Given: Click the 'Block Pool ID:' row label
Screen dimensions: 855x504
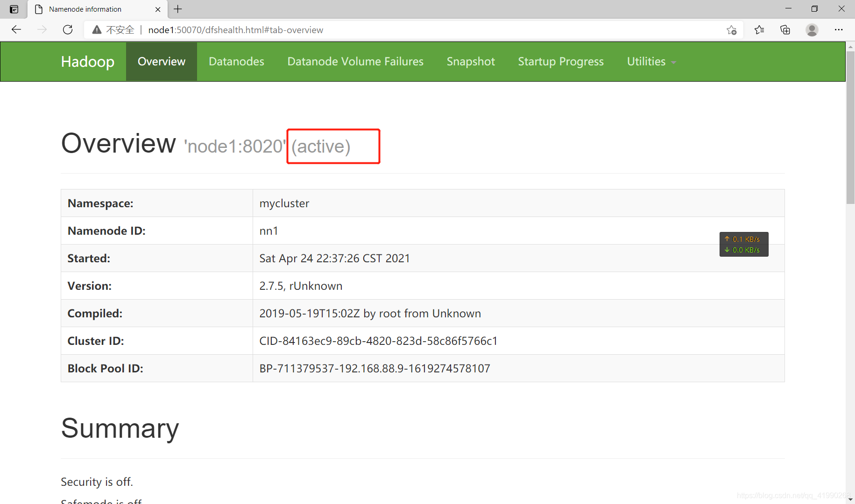Looking at the screenshot, I should [106, 369].
